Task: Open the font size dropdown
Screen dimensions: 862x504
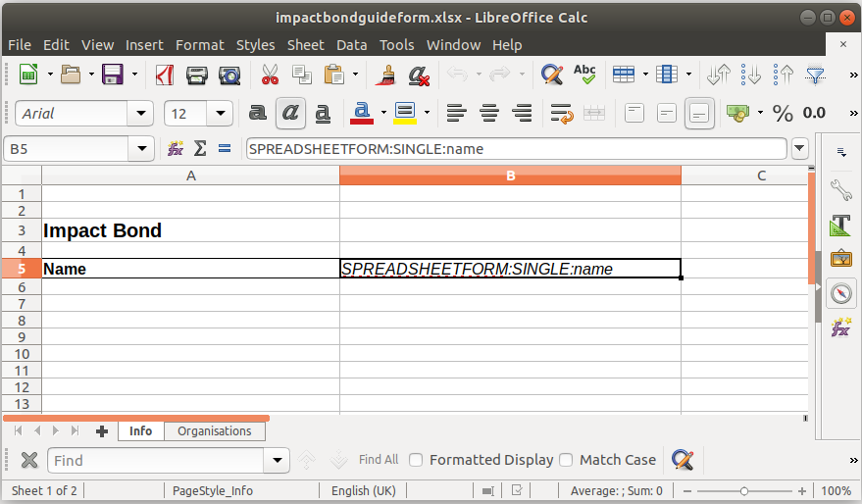Action: tap(221, 113)
